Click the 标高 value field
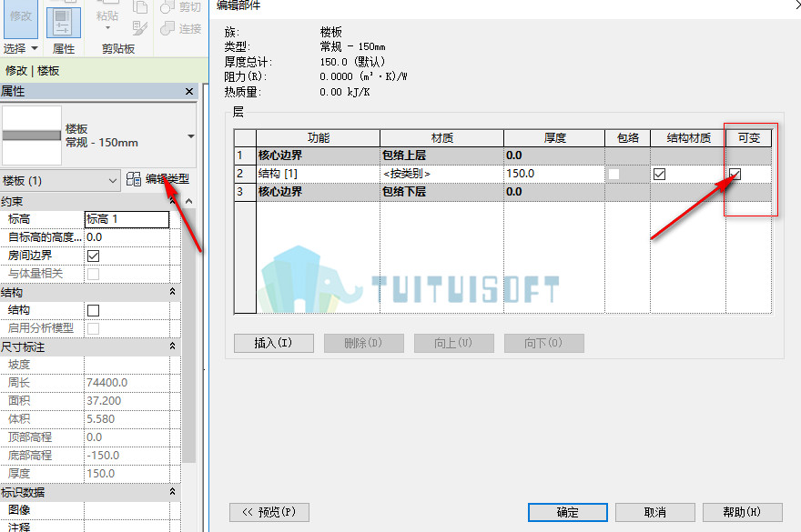The width and height of the screenshot is (801, 532). (127, 219)
